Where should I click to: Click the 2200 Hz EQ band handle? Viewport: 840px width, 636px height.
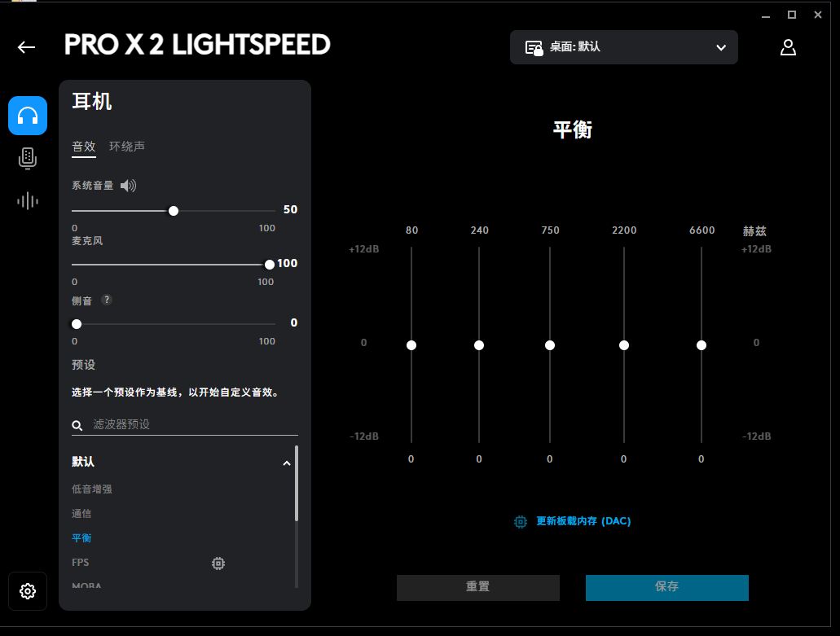coord(624,345)
